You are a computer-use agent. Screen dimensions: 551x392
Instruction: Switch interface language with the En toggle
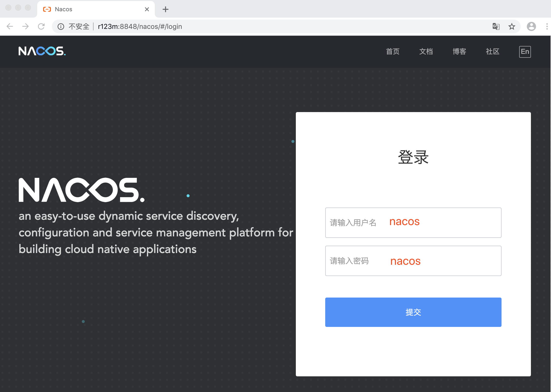point(525,51)
